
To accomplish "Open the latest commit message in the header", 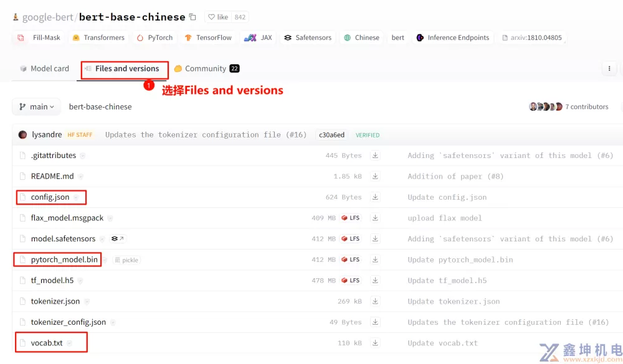I will (x=206, y=135).
